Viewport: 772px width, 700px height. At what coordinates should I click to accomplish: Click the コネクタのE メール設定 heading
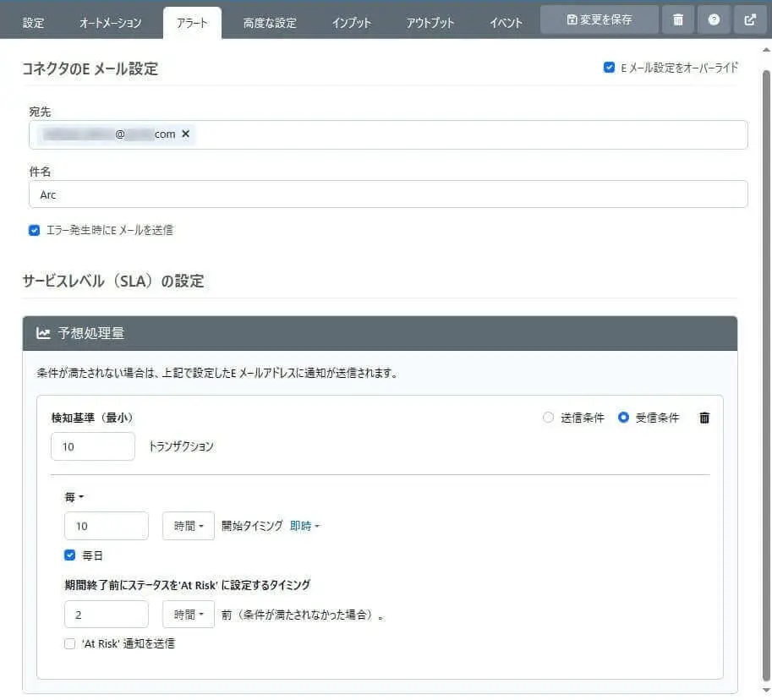click(90, 69)
